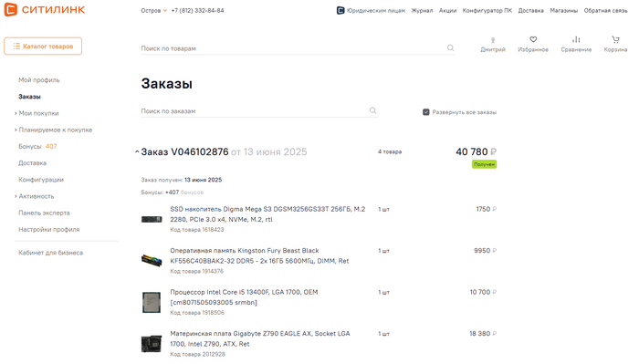The height and width of the screenshot is (364, 639).
Task: Open Мой профиль in the sidebar
Action: tap(38, 79)
